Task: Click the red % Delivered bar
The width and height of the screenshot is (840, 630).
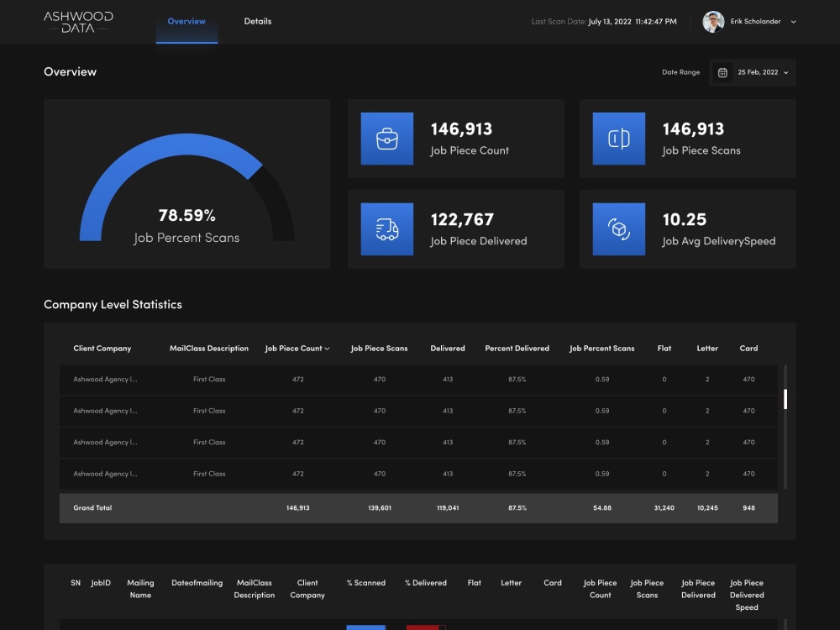Action: pyautogui.click(x=423, y=627)
